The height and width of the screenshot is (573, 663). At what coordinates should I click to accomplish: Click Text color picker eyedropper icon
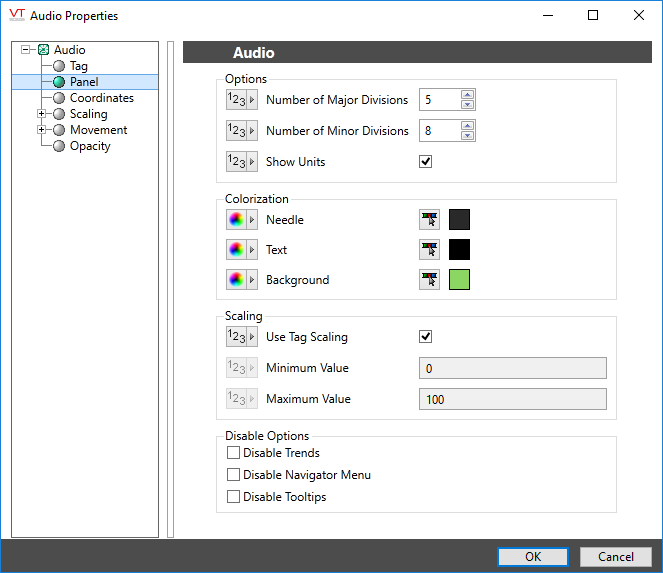[429, 250]
